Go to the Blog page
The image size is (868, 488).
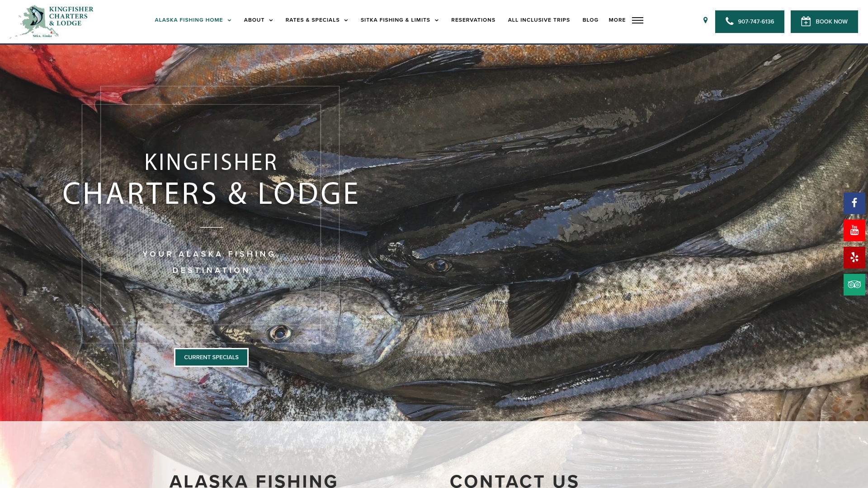click(590, 20)
